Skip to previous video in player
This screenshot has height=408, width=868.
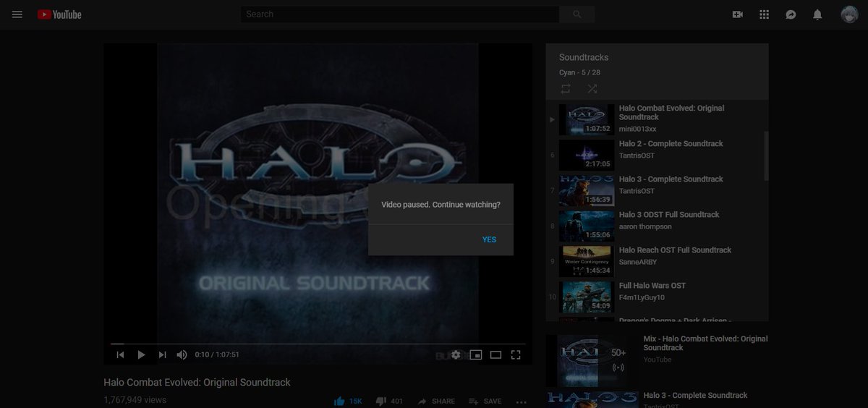tap(120, 354)
